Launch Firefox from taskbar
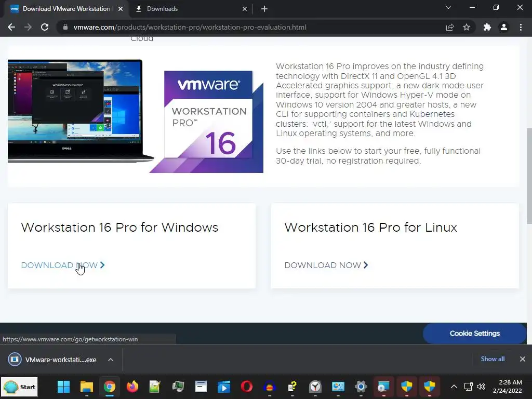532x399 pixels. [132, 387]
